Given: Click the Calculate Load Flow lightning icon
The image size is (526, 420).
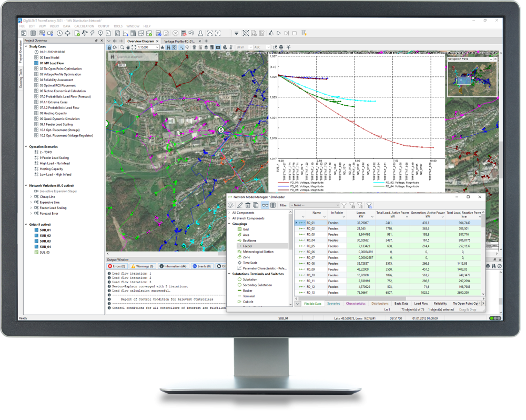Looking at the screenshot, I should [92, 33].
